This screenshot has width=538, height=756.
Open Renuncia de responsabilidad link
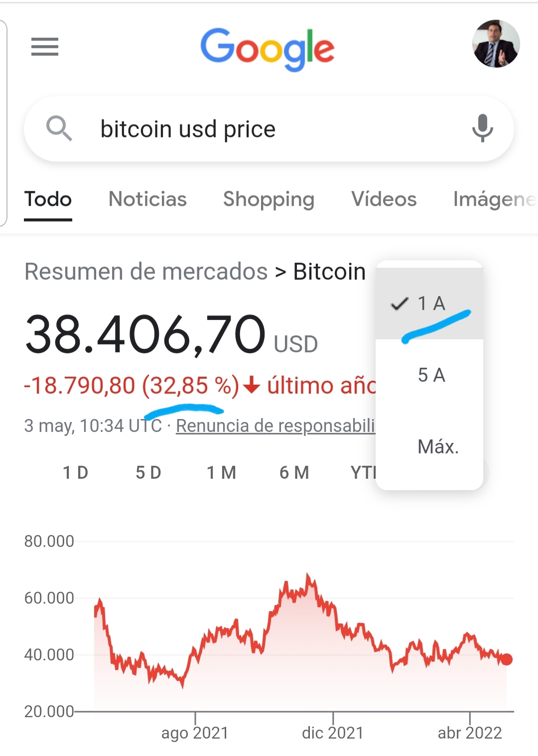(x=275, y=426)
